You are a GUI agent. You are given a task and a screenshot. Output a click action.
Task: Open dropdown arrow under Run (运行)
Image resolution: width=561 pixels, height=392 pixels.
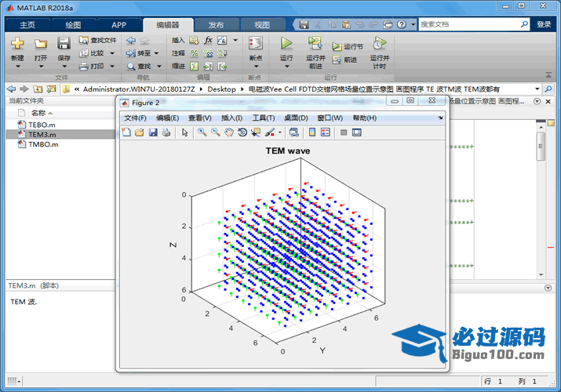[286, 67]
